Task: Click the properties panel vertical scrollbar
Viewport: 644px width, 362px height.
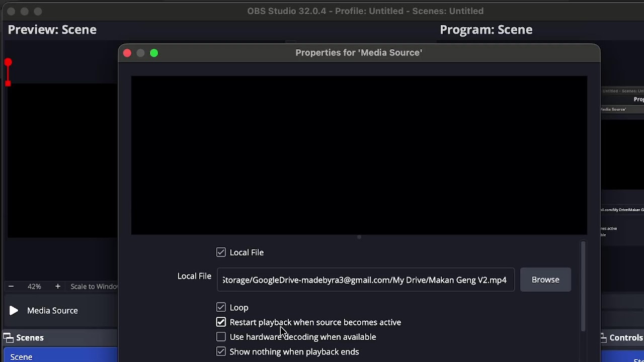Action: (583, 287)
